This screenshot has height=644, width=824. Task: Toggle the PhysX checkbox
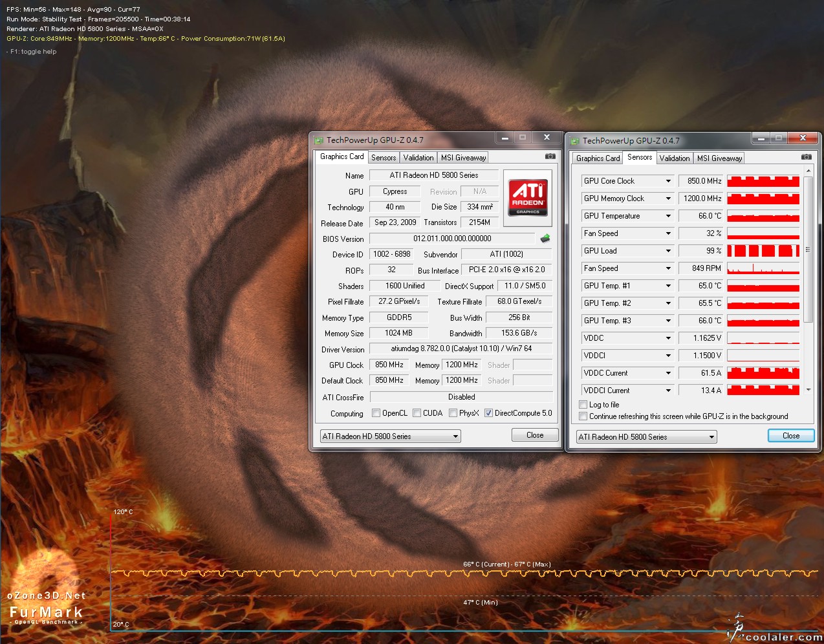[x=453, y=413]
